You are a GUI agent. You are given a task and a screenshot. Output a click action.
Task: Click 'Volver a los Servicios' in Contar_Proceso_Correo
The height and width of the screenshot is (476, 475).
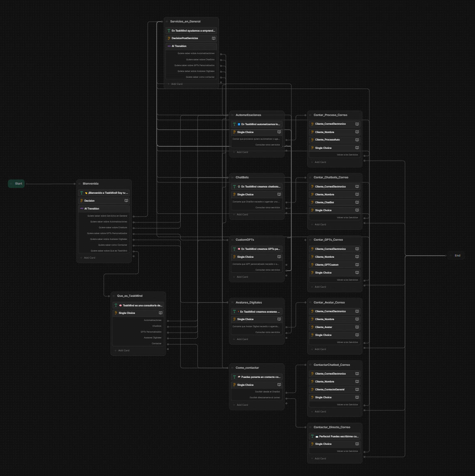click(347, 154)
